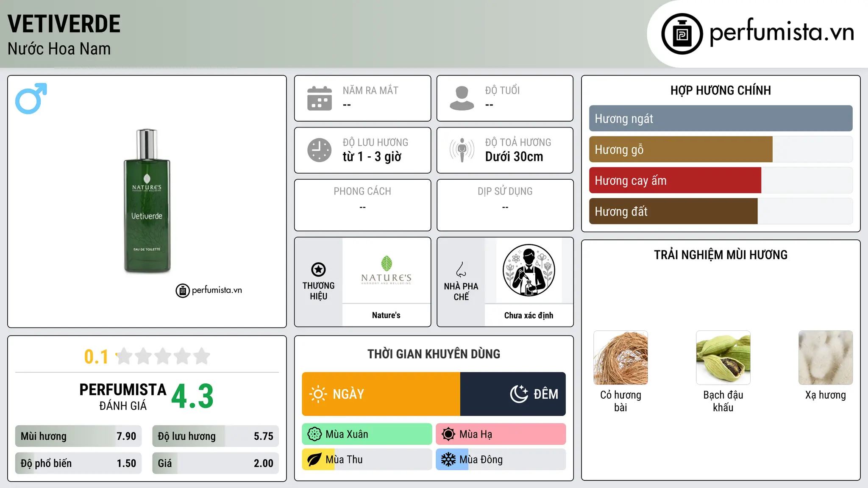
Task: Click the Nước Hoa Nam subtitle
Action: (x=59, y=49)
